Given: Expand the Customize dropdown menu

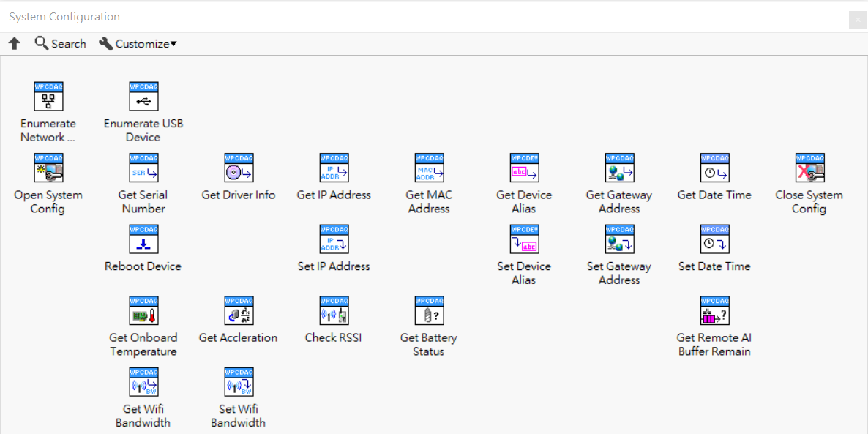Looking at the screenshot, I should point(138,44).
